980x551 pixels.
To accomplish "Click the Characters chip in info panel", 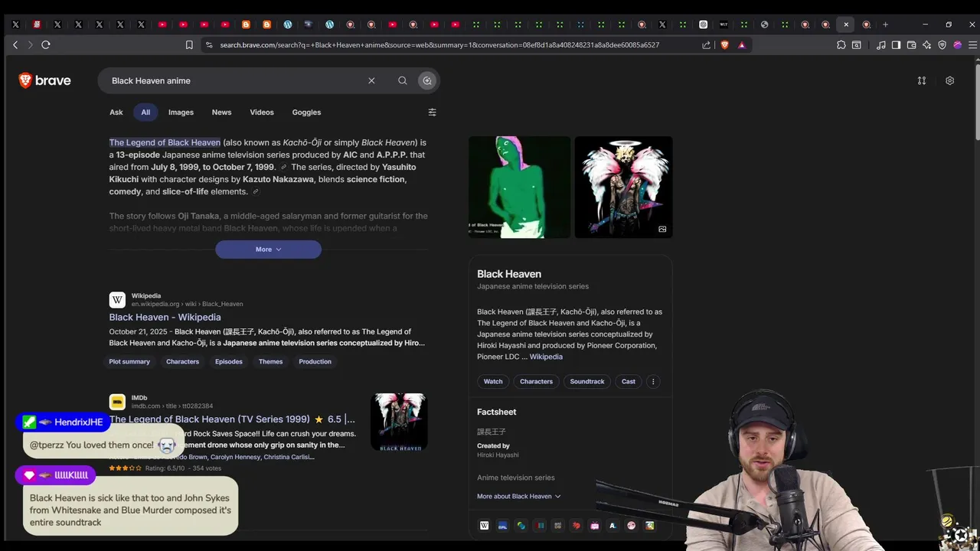I will [x=536, y=381].
